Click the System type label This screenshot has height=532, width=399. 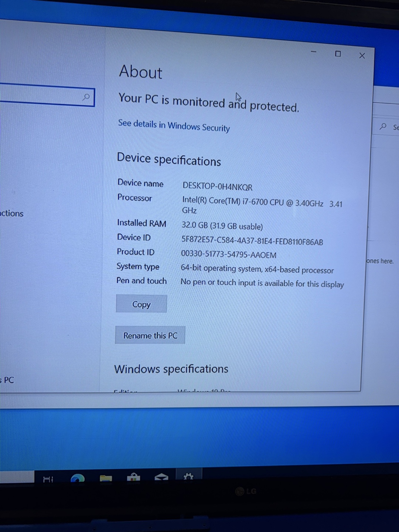tap(138, 266)
